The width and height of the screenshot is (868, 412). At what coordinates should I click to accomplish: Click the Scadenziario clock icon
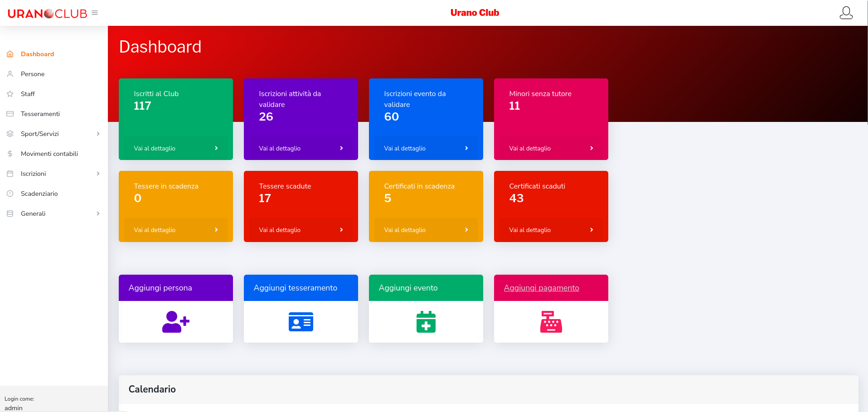pos(10,194)
